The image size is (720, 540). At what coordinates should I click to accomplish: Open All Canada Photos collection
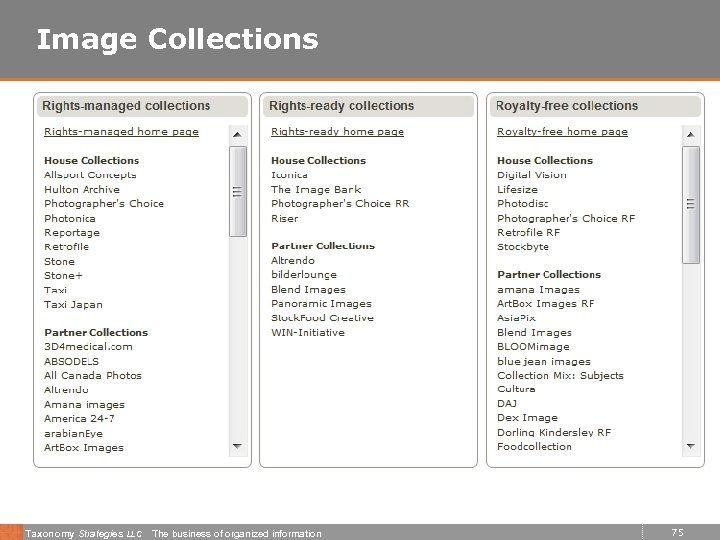coord(93,376)
